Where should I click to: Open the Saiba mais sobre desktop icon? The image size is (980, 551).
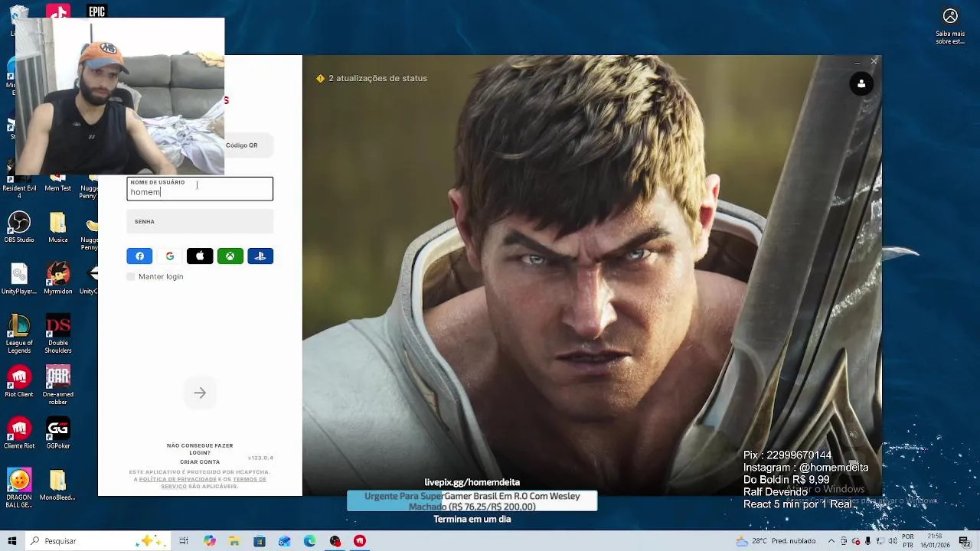[950, 26]
